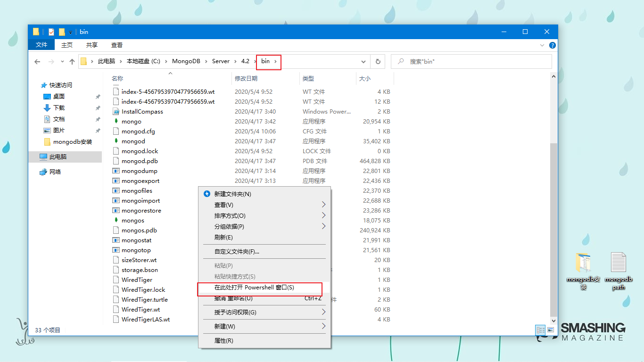Open the Help question mark icon
The image size is (644, 362).
tap(553, 45)
